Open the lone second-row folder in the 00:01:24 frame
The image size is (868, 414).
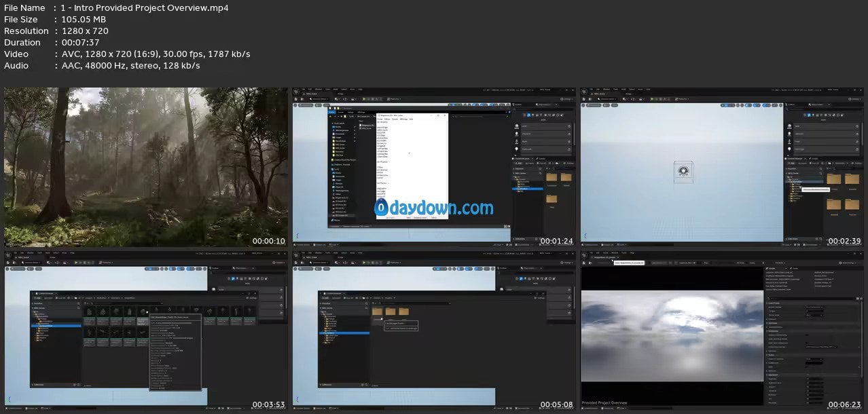click(x=551, y=198)
